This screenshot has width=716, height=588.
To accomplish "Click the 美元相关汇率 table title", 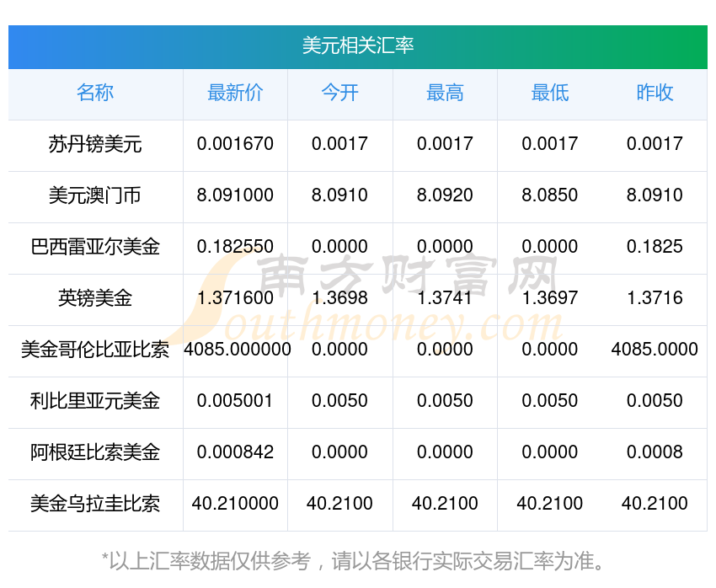I will (x=357, y=45).
